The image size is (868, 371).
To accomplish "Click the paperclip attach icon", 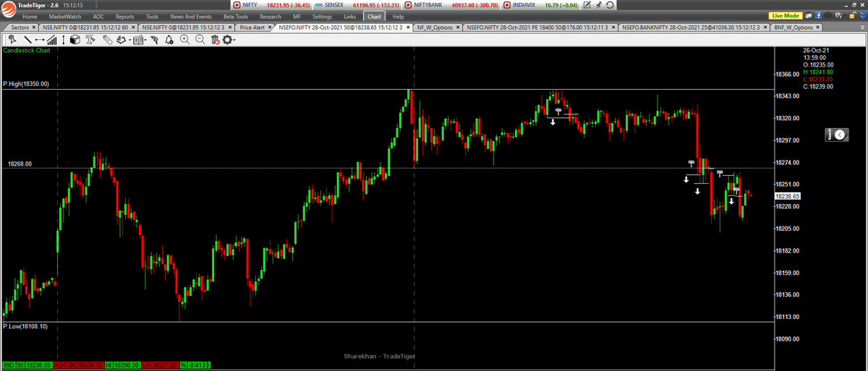I will pos(108,40).
